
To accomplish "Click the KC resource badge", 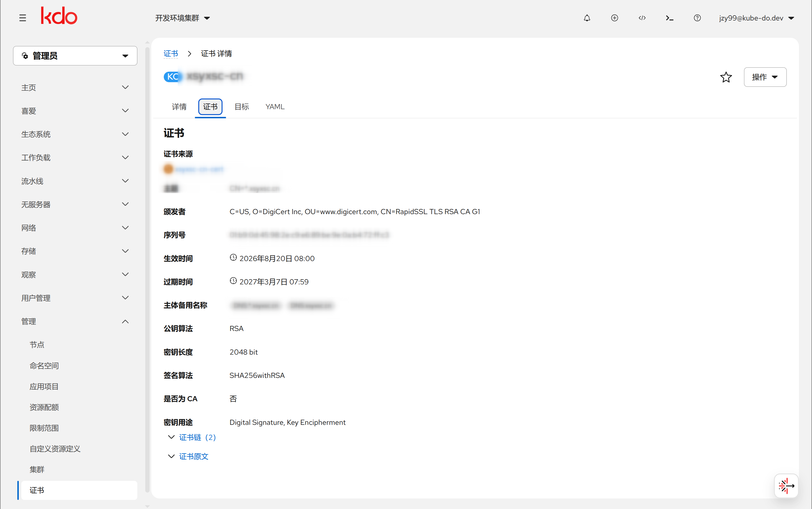I will [173, 76].
